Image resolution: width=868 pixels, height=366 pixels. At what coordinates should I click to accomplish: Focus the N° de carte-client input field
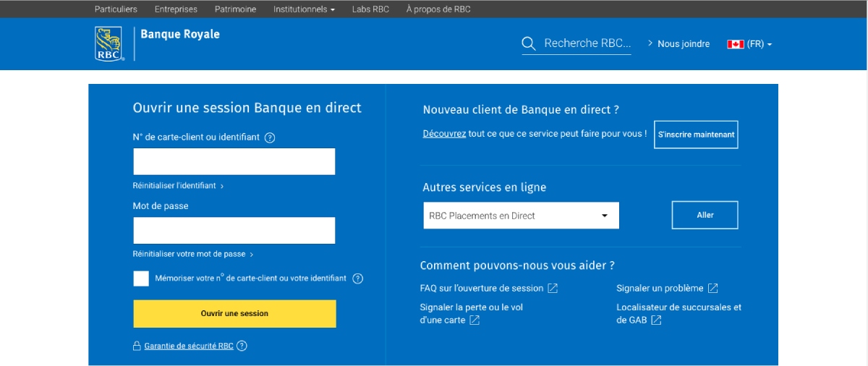(234, 161)
